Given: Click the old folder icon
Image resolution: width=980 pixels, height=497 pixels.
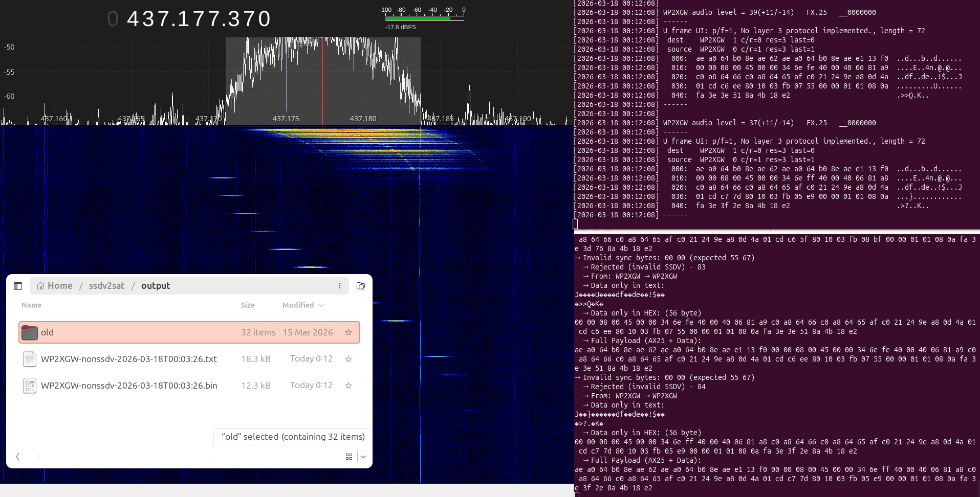Looking at the screenshot, I should click(x=30, y=332).
